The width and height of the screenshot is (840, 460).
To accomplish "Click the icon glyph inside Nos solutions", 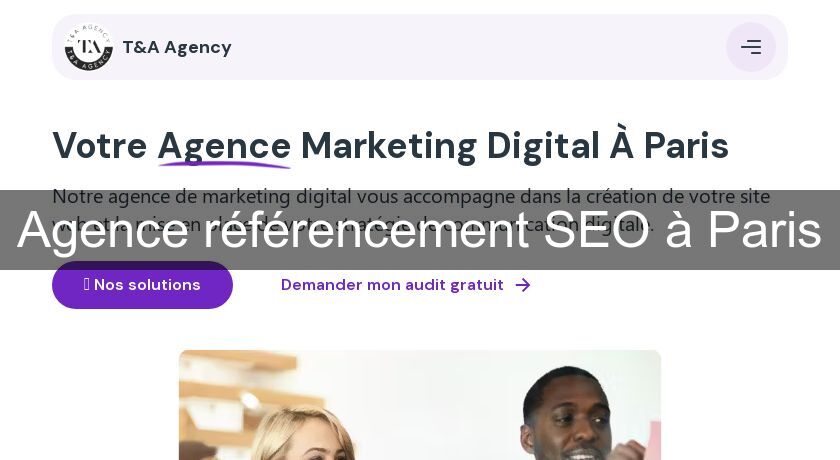I will coord(87,284).
